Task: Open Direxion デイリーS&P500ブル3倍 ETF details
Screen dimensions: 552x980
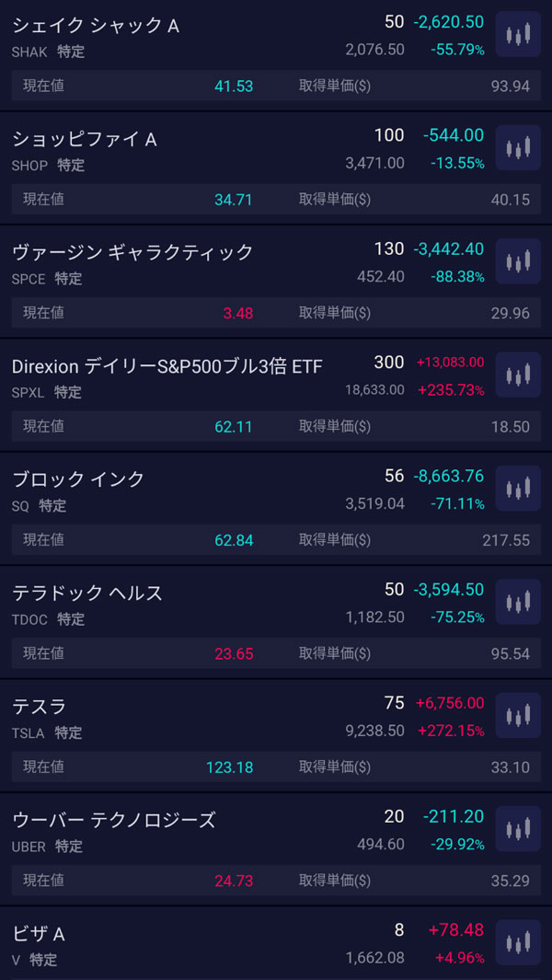Action: pyautogui.click(x=167, y=366)
